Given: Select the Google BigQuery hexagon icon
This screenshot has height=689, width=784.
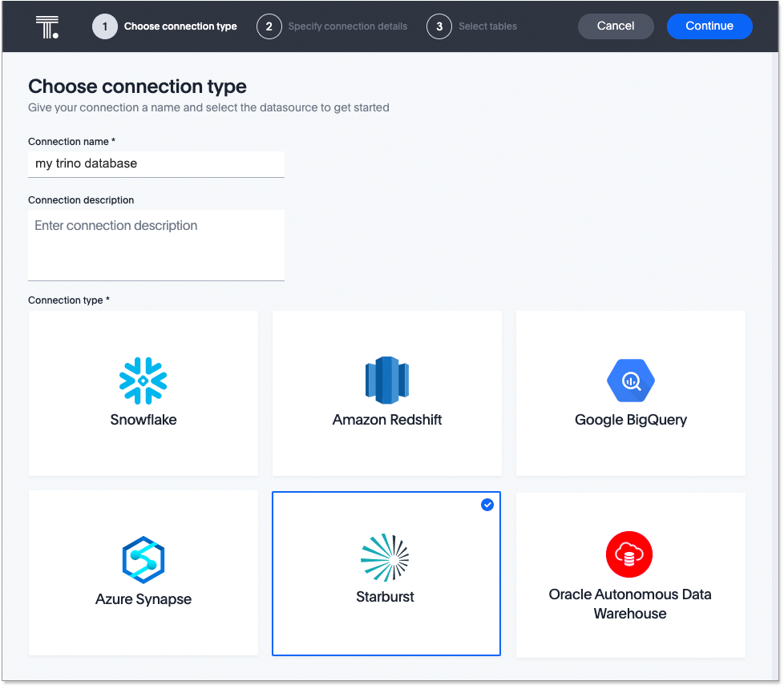Looking at the screenshot, I should coord(631,380).
